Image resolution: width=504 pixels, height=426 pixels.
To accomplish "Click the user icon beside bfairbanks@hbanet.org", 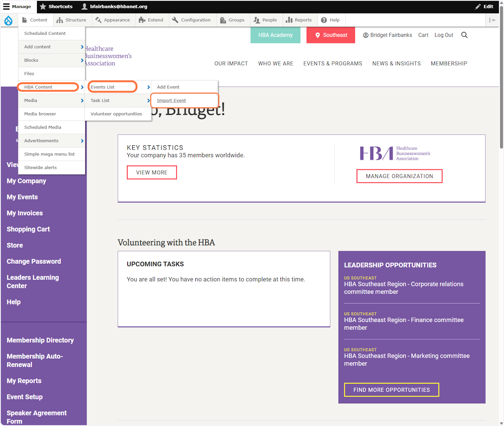I will point(84,6).
